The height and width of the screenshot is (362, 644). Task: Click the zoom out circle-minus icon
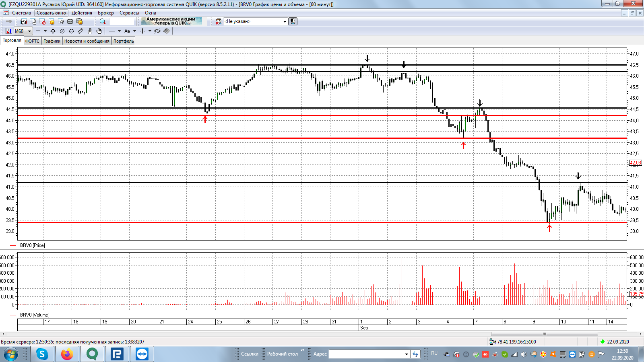(71, 31)
